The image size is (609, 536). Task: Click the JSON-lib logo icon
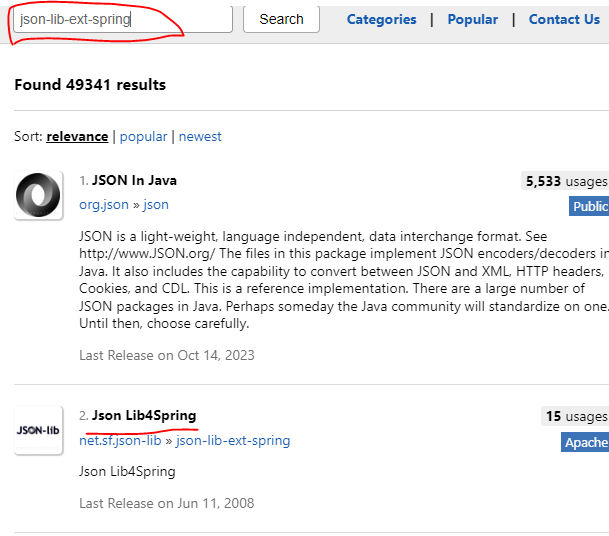click(x=38, y=430)
